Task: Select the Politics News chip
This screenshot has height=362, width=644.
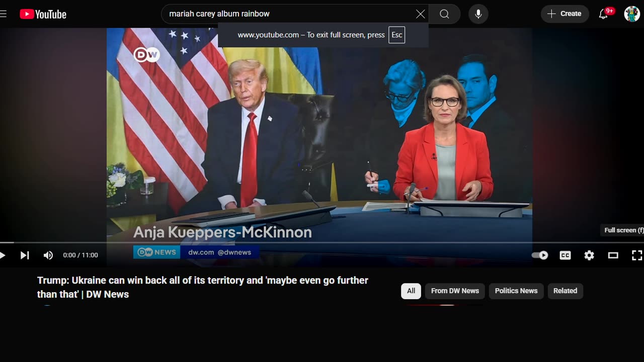Action: coord(516,291)
